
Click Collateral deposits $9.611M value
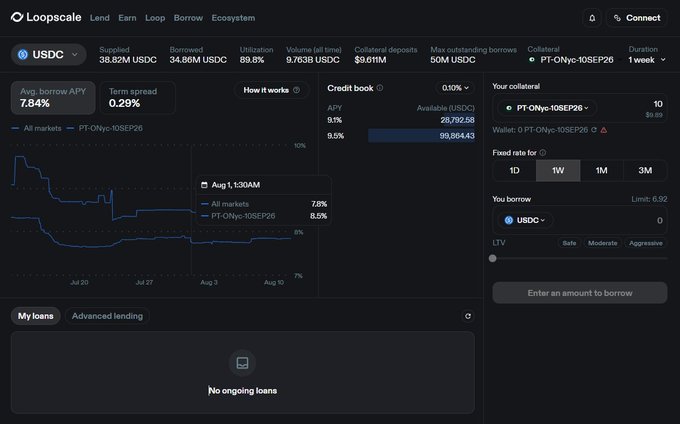click(370, 60)
